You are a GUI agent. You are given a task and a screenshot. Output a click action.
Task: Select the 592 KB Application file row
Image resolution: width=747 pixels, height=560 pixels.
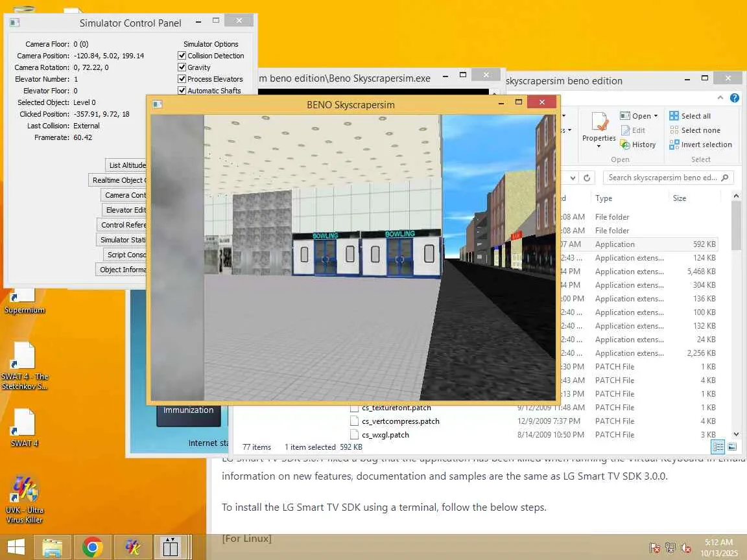tap(638, 244)
